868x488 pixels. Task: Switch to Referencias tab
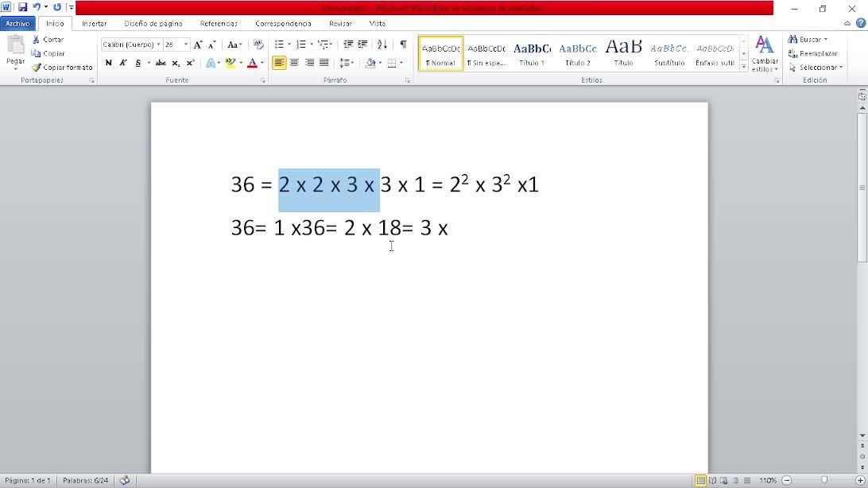coord(219,23)
